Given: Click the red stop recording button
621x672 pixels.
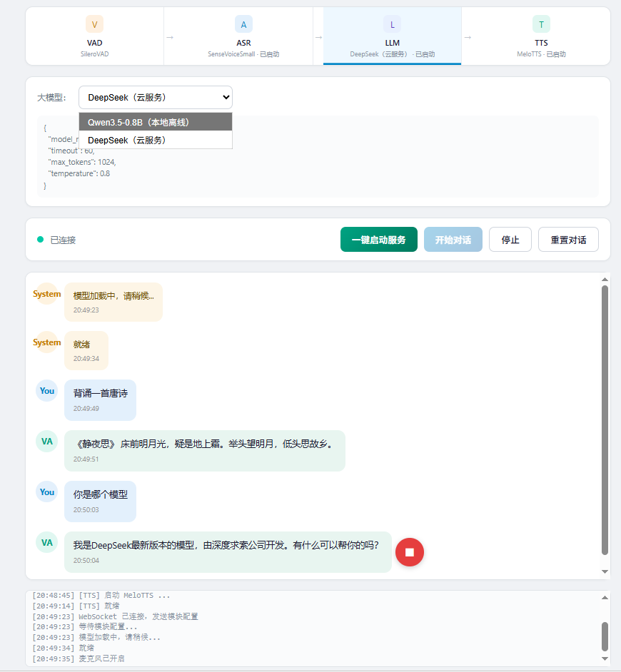Looking at the screenshot, I should click(410, 552).
